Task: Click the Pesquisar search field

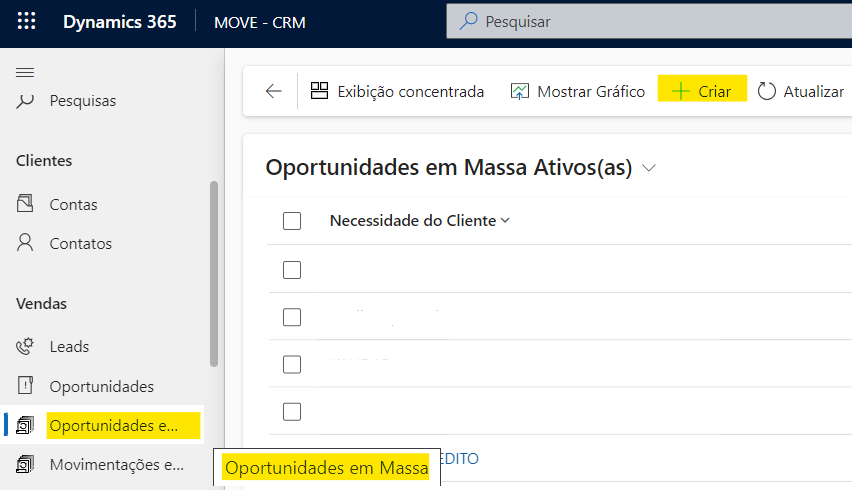Action: coord(650,21)
